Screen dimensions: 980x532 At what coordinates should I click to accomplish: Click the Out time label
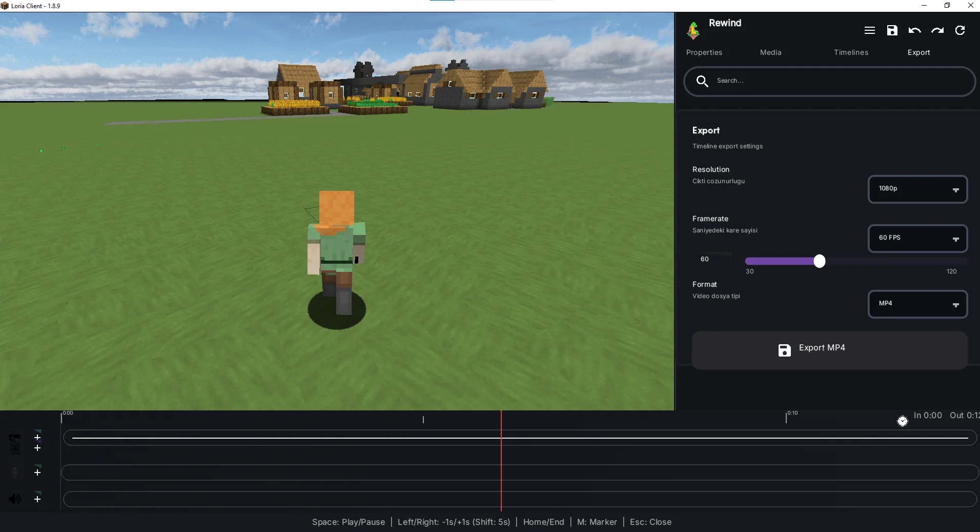tap(965, 416)
